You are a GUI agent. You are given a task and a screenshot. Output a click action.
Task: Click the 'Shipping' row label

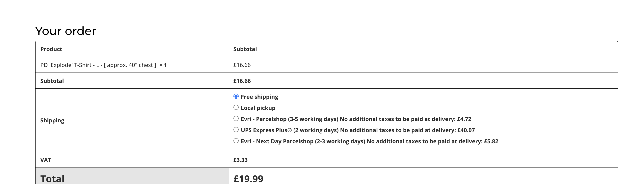(x=52, y=120)
